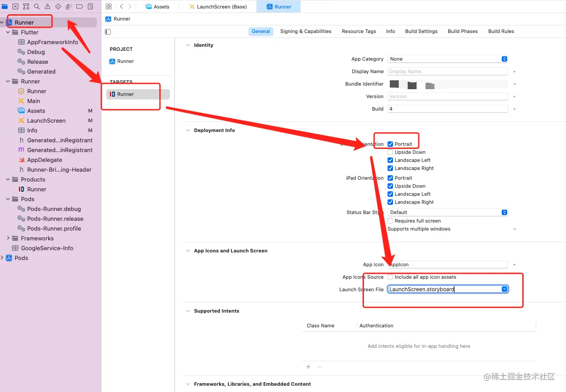The width and height of the screenshot is (566, 392).
Task: Click the Version input field
Action: click(x=447, y=96)
